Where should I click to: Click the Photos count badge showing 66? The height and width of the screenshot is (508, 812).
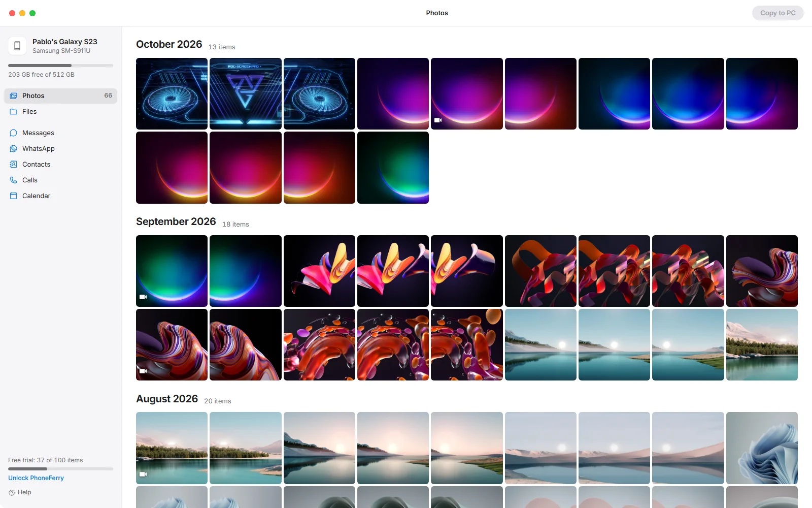point(108,96)
